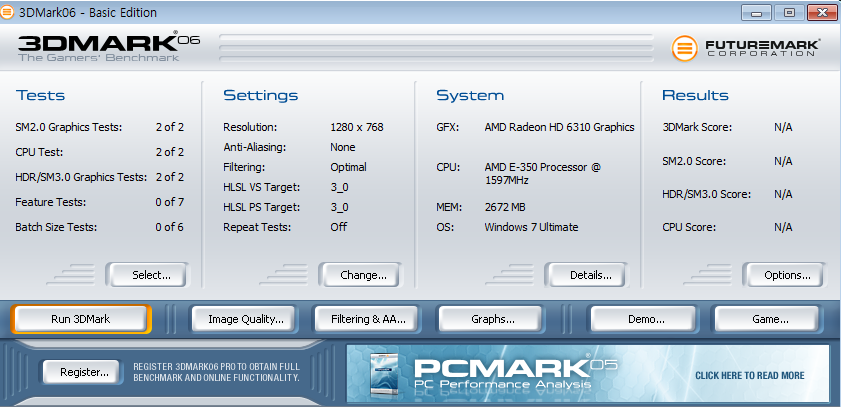
Task: Open system Details dialog
Action: (586, 275)
